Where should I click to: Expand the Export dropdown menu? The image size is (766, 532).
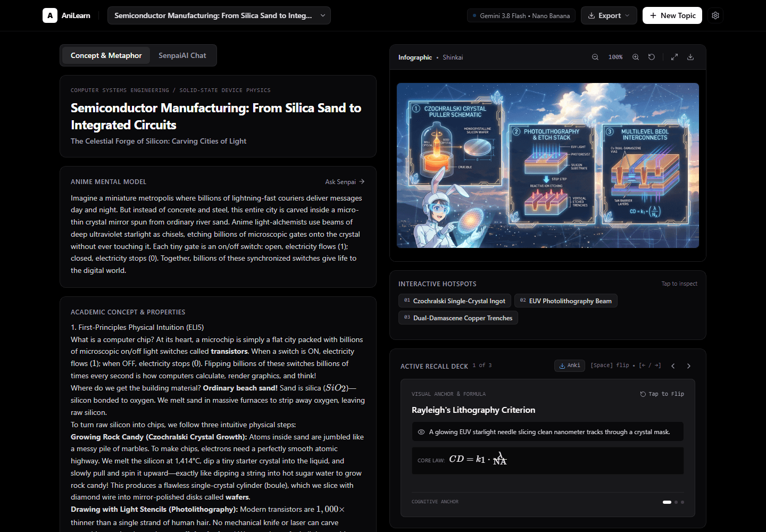609,15
